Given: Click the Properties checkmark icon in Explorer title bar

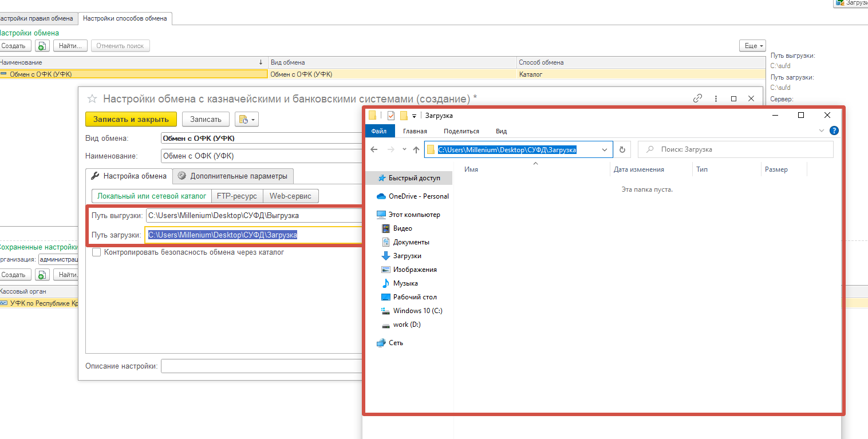Looking at the screenshot, I should [x=391, y=116].
